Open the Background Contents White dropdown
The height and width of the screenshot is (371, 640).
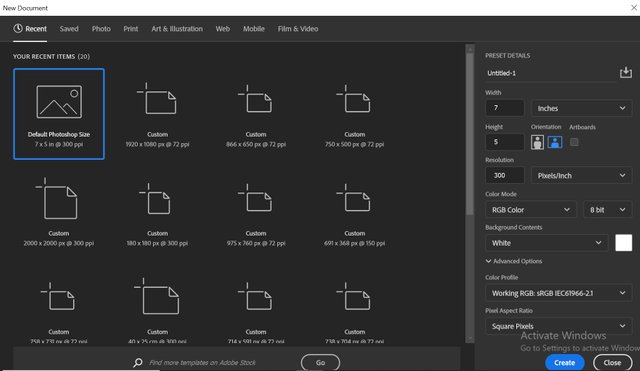(x=547, y=243)
